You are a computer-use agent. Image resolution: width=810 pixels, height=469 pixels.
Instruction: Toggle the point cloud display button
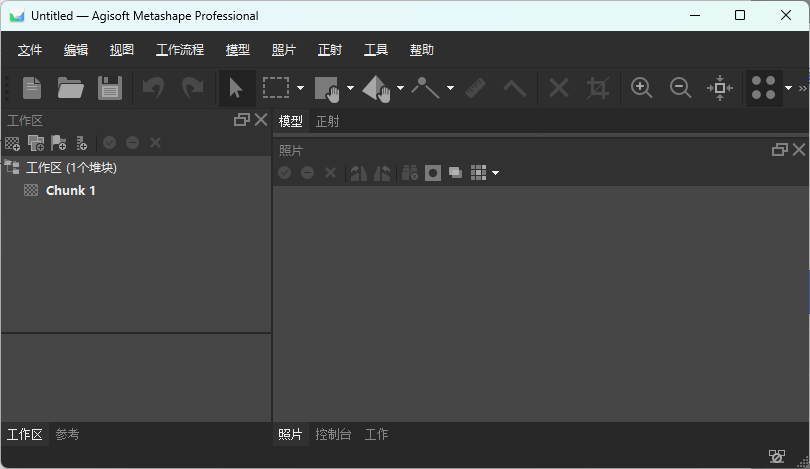coord(764,88)
